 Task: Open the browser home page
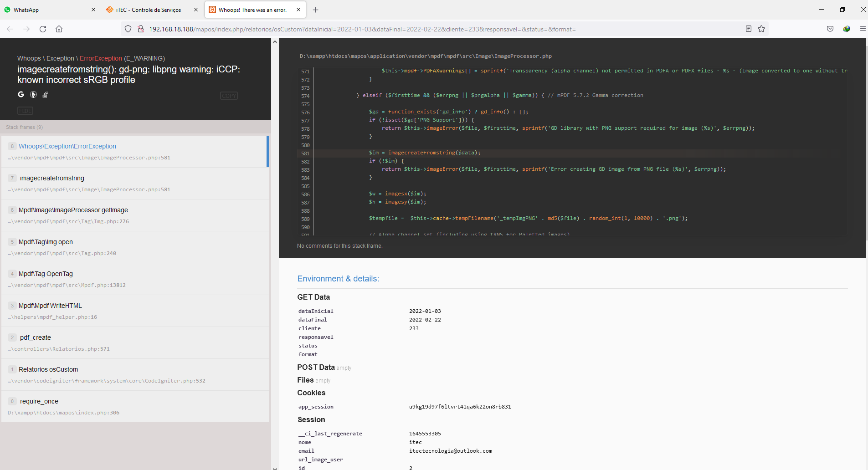59,29
